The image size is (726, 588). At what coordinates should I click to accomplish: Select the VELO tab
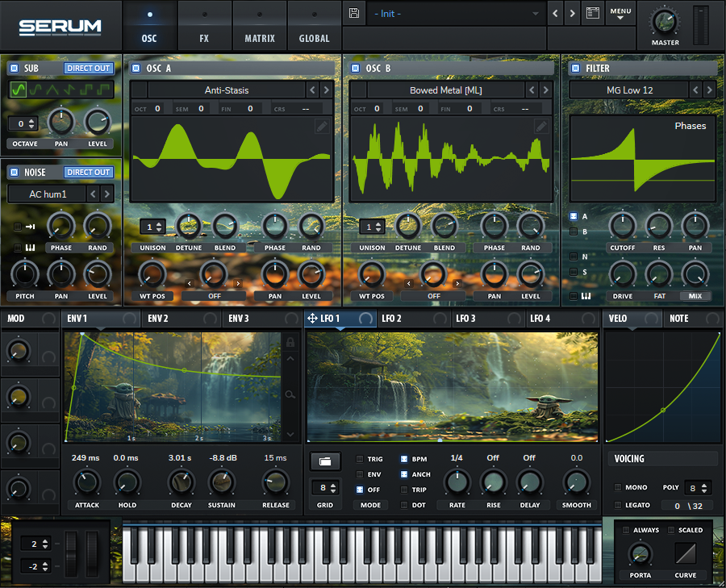click(x=632, y=319)
